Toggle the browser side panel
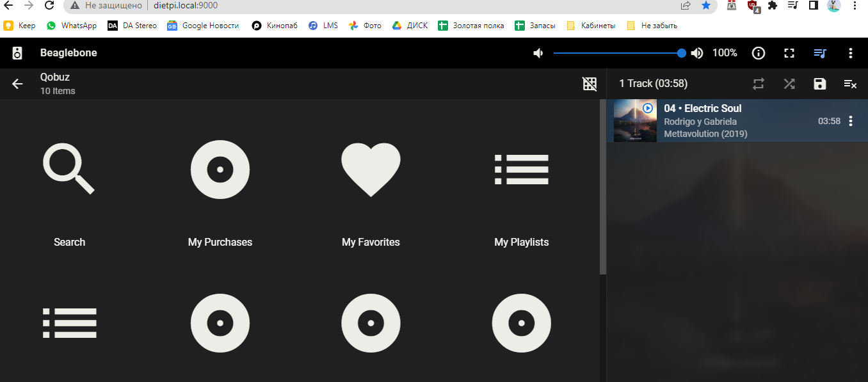Viewport: 868px width, 382px height. point(813,5)
